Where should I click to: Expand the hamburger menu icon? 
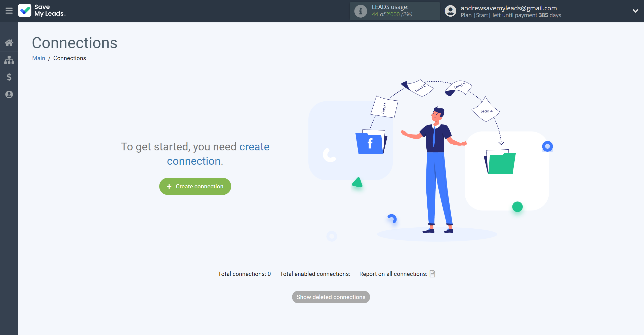pos(9,10)
